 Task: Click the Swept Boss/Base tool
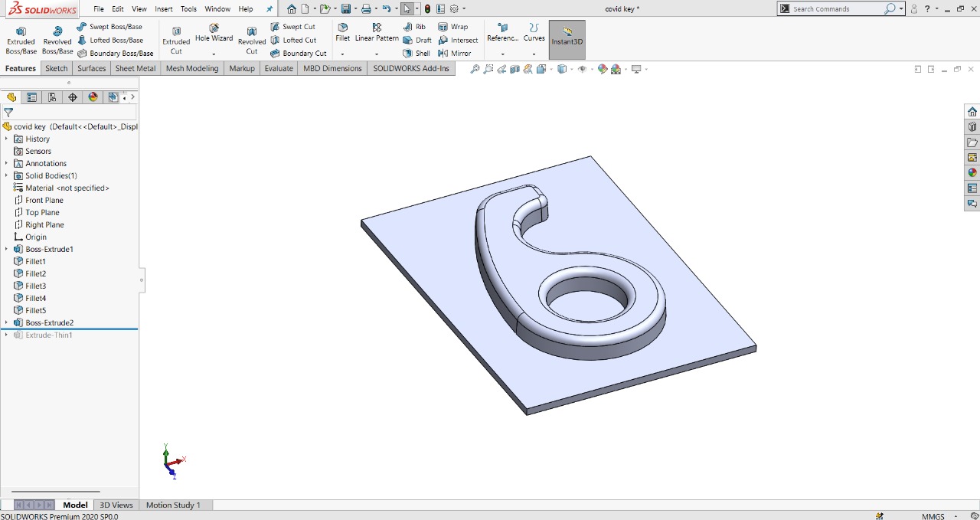(109, 27)
